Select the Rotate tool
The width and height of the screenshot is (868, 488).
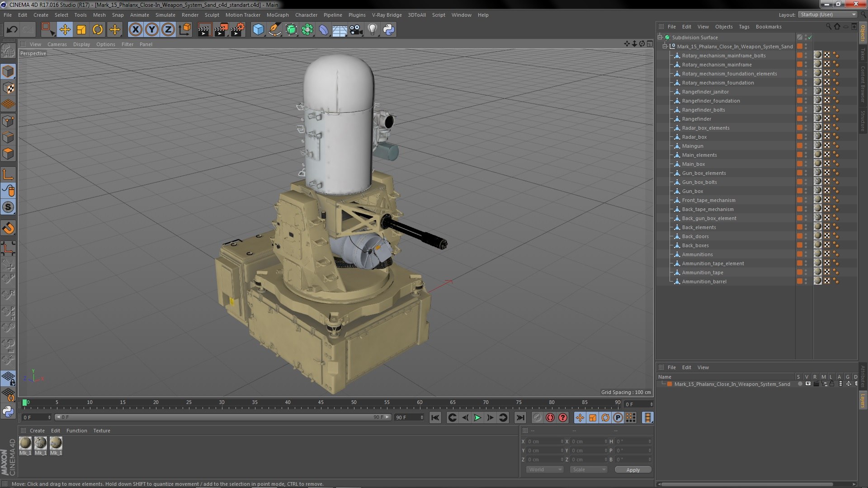click(98, 30)
